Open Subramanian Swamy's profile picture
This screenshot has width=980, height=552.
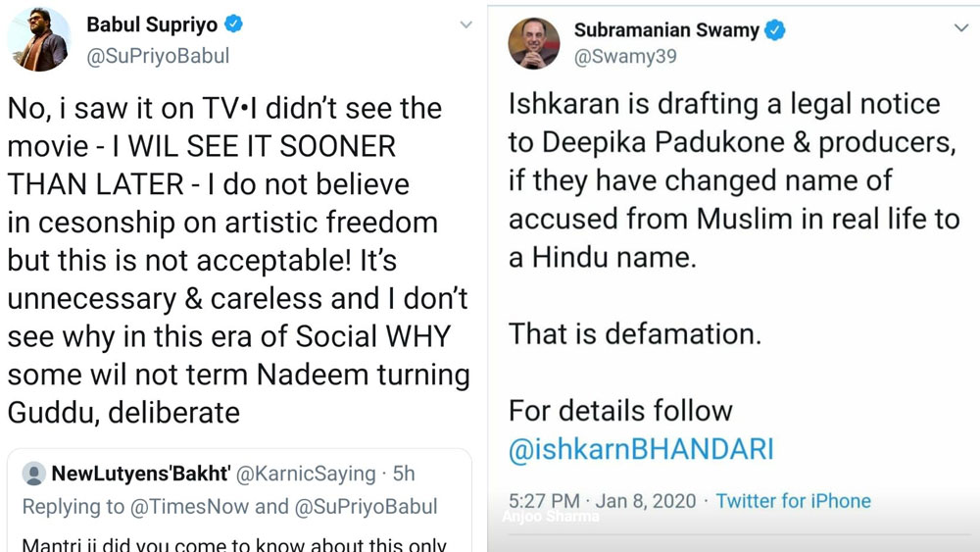pyautogui.click(x=534, y=43)
